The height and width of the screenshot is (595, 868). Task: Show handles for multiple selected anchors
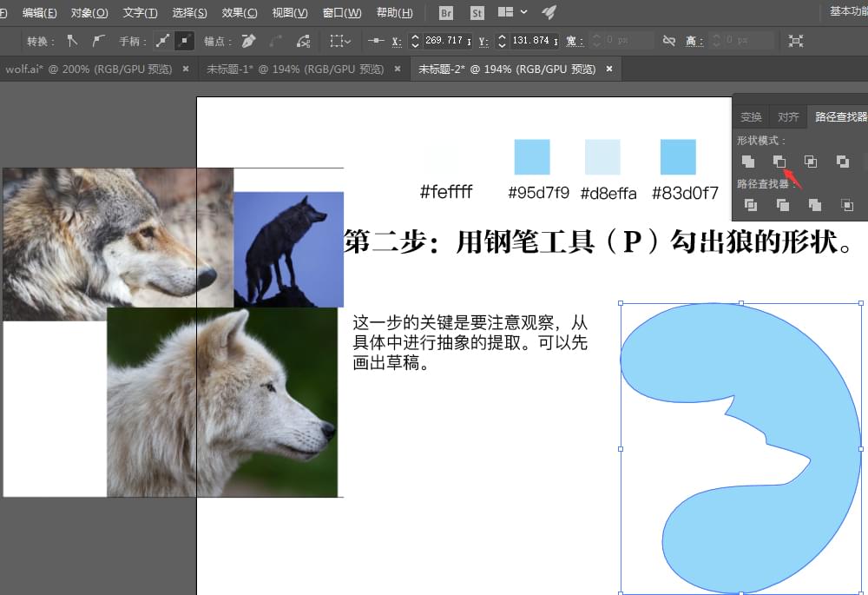point(163,41)
